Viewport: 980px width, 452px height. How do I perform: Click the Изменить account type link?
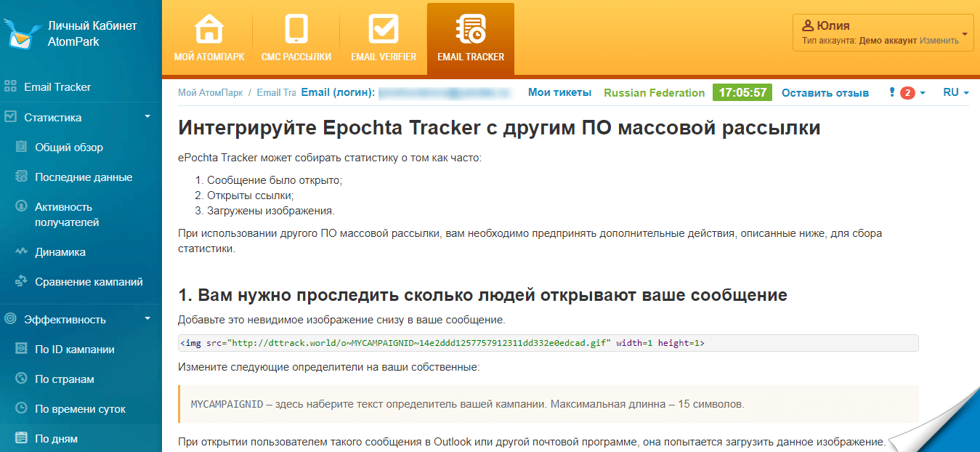click(x=939, y=41)
